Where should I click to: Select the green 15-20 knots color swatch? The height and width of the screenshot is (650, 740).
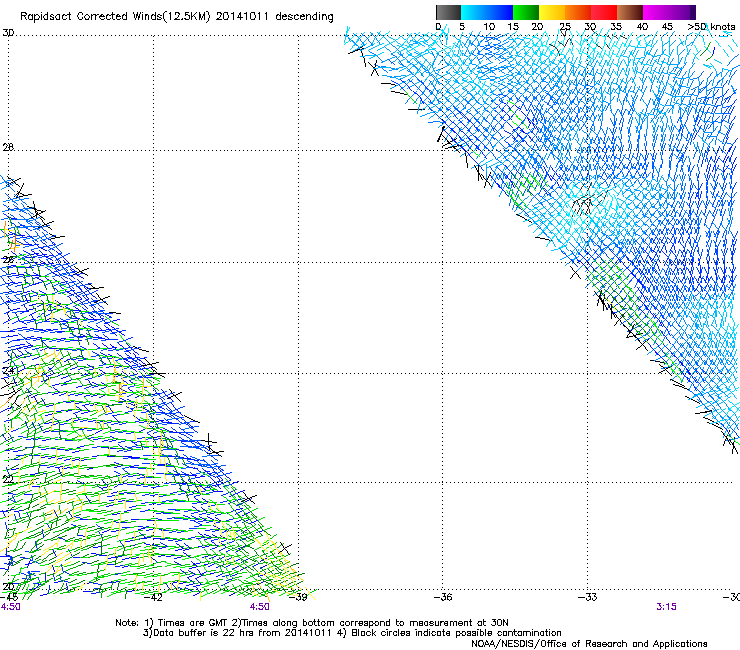coord(526,12)
